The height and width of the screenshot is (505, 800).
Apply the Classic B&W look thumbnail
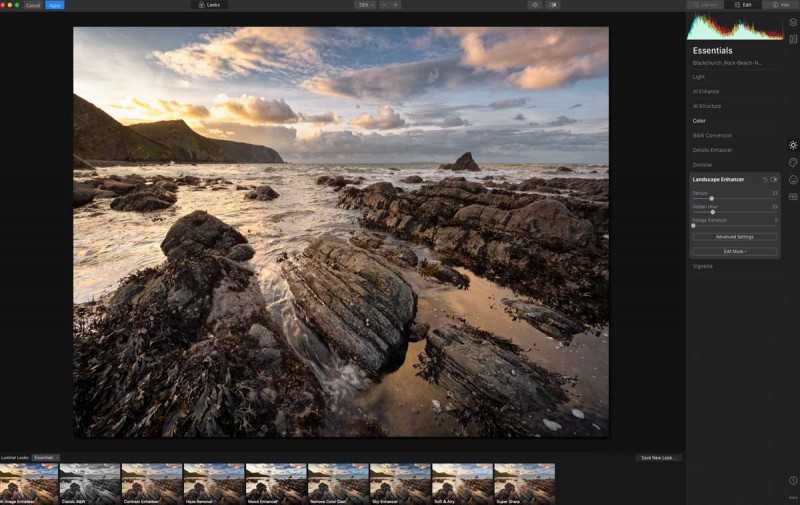[90, 483]
